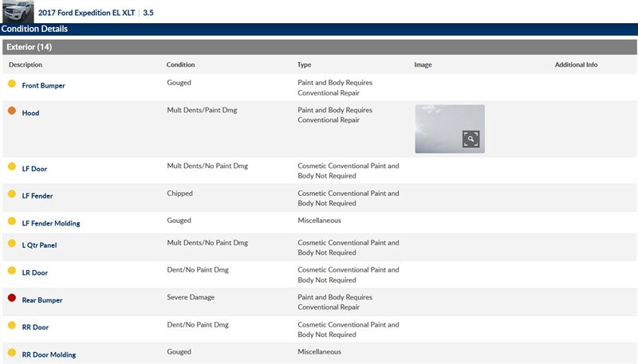This screenshot has height=364, width=638.
Task: Open the Rear Bumper link
Action: pos(41,300)
